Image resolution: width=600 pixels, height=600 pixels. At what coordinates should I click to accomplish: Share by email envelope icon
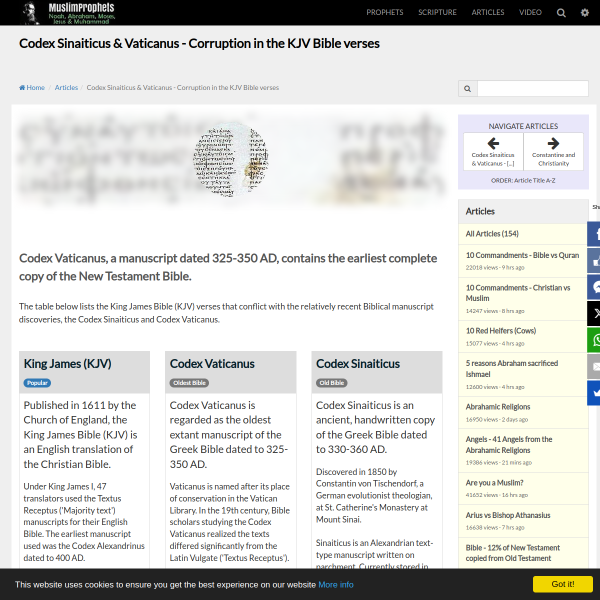click(x=594, y=367)
